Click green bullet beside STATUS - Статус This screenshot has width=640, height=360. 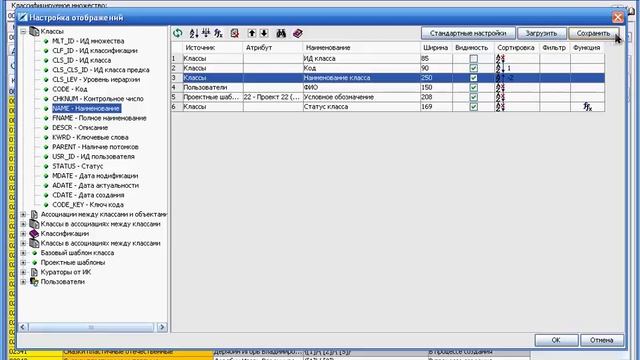pos(46,166)
